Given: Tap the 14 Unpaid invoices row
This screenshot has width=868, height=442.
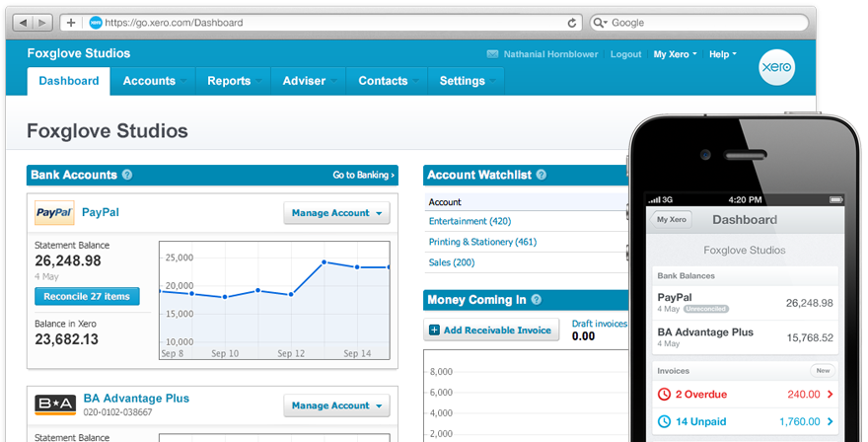Looking at the screenshot, I should coord(745,421).
